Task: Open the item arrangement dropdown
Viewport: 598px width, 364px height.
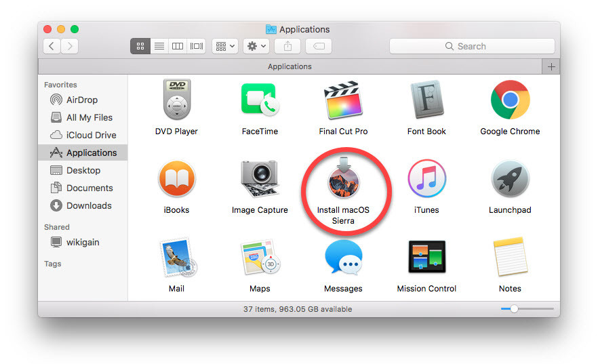Action: pos(225,46)
